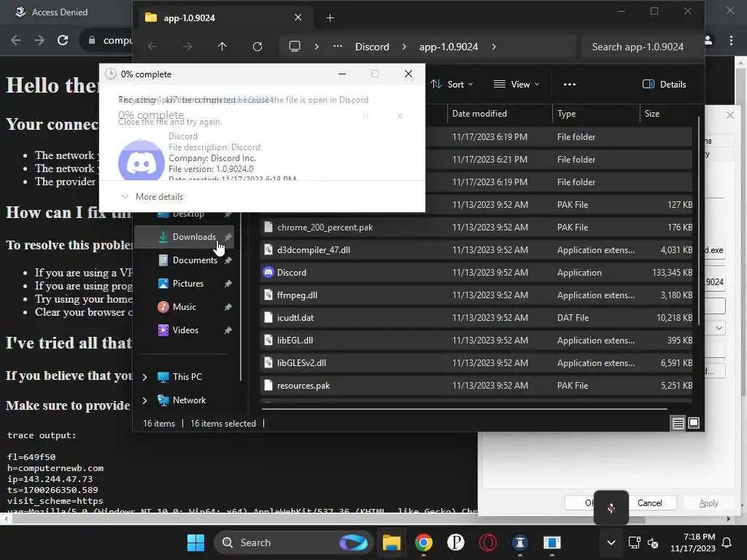Expand the chevron after the Discord breadcrumb
Image resolution: width=747 pixels, height=560 pixels.
coord(404,47)
